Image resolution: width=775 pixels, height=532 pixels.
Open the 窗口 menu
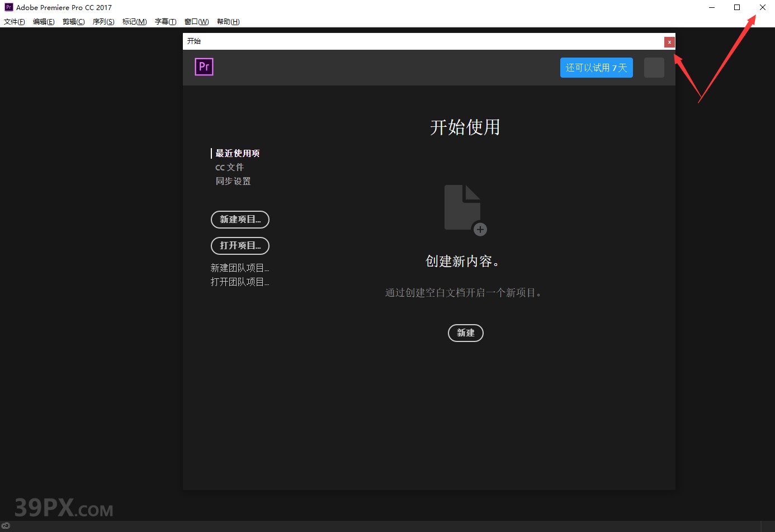(x=196, y=21)
